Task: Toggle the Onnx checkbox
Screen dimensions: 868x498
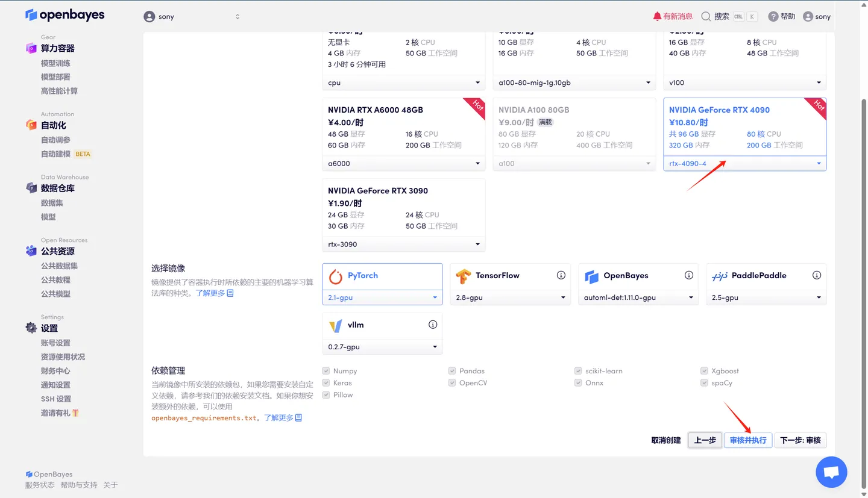Action: point(578,383)
